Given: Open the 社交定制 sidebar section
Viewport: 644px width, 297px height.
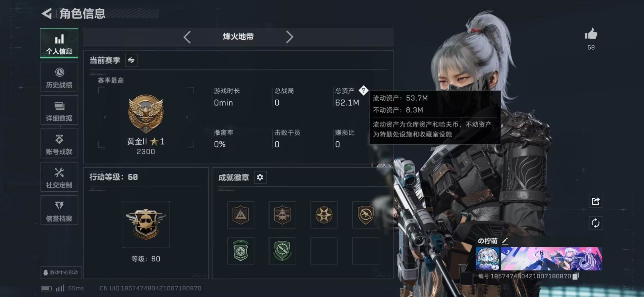Looking at the screenshot, I should (59, 177).
